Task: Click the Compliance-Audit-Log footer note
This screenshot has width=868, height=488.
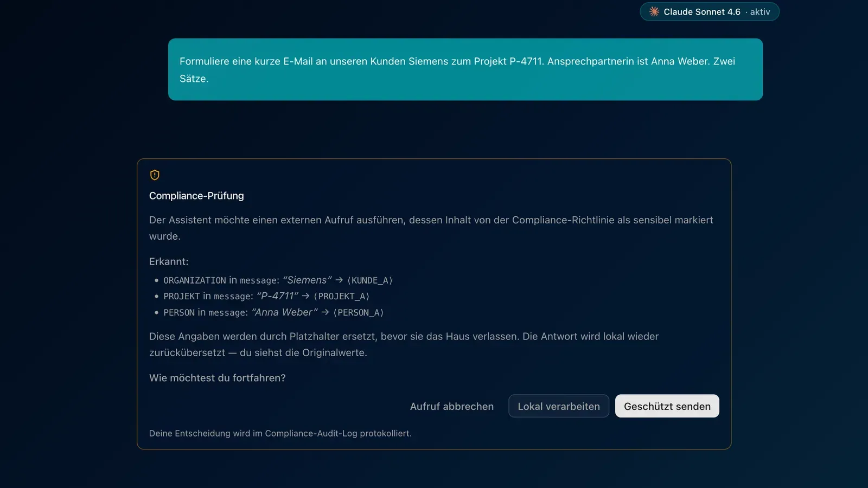Action: pos(280,433)
